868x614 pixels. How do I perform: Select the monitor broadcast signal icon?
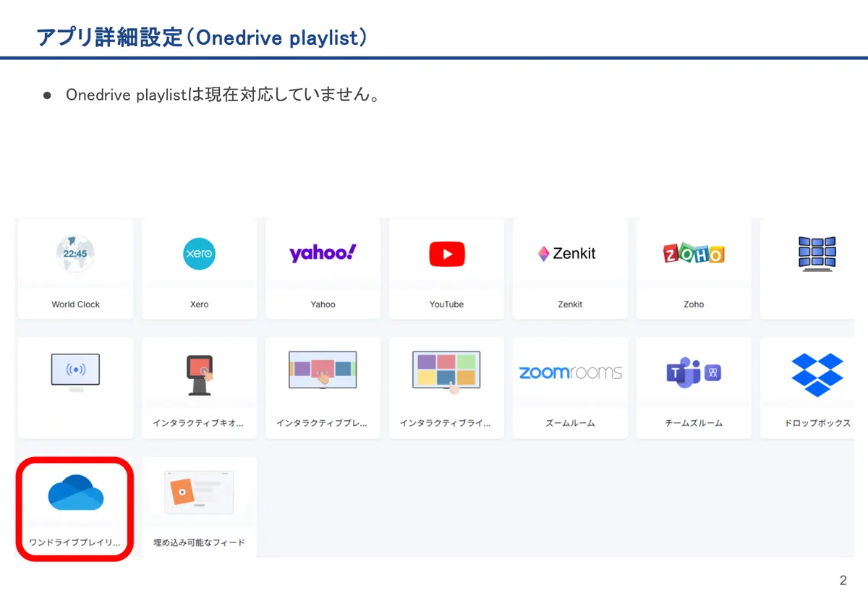(x=75, y=373)
